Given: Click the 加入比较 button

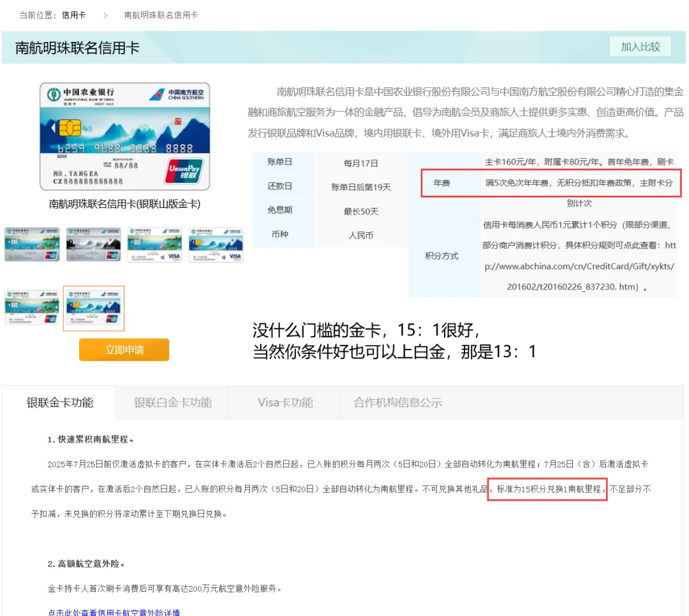Looking at the screenshot, I should (x=640, y=47).
